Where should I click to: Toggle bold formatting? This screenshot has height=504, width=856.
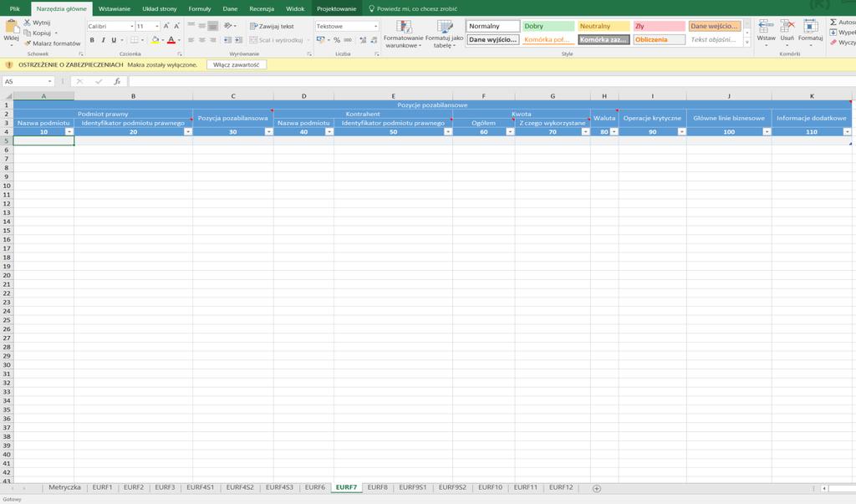click(x=92, y=40)
